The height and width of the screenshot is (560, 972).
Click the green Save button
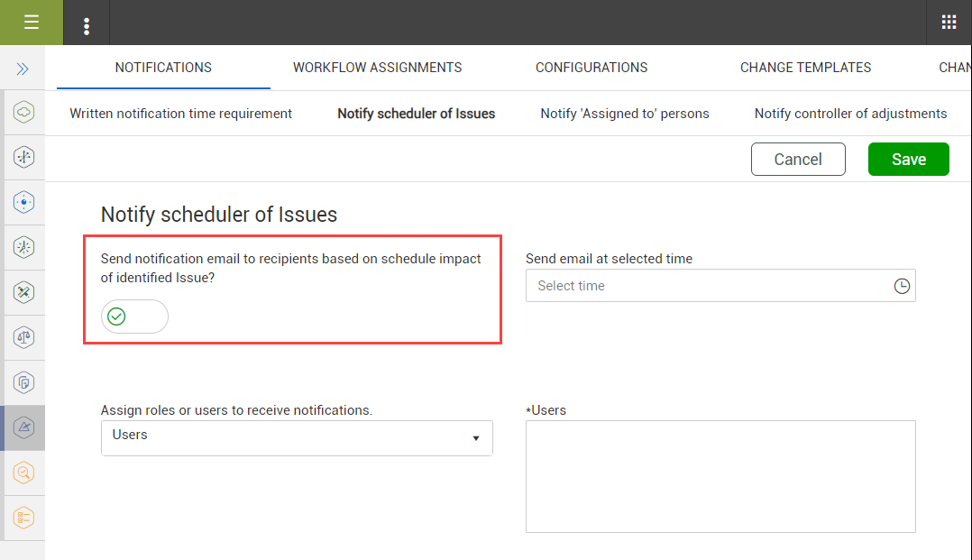(x=908, y=160)
